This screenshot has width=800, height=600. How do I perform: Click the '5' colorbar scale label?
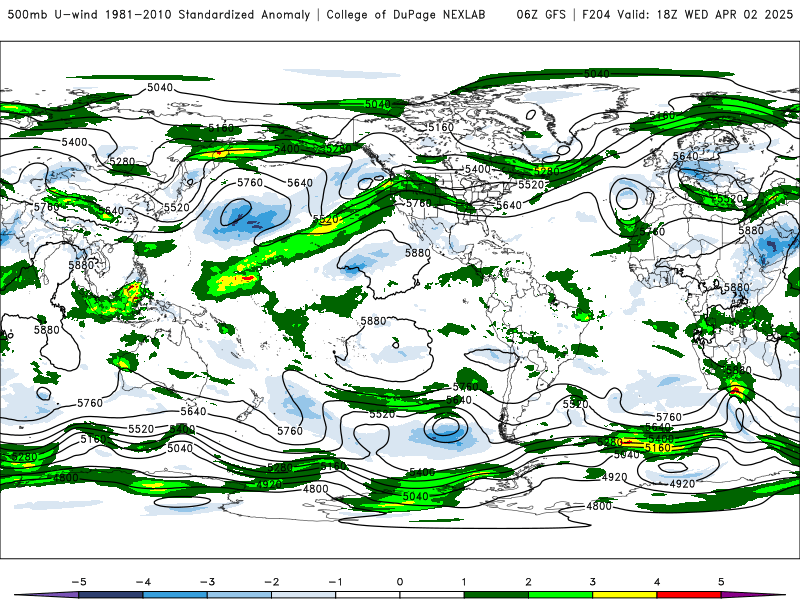[721, 582]
